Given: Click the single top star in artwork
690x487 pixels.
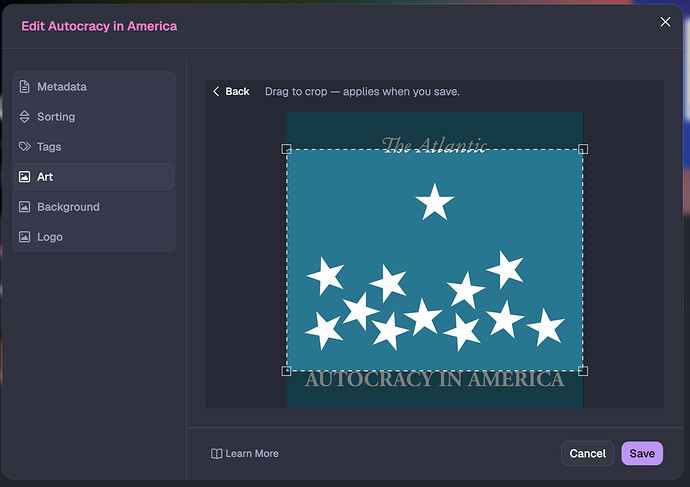Looking at the screenshot, I should (x=435, y=202).
